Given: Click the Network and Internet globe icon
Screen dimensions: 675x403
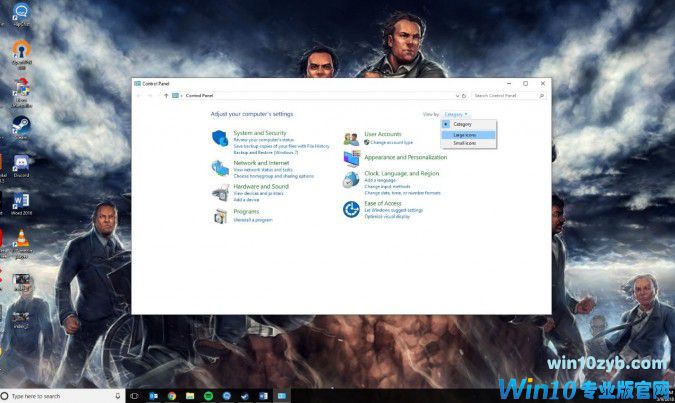Looking at the screenshot, I should [220, 166].
